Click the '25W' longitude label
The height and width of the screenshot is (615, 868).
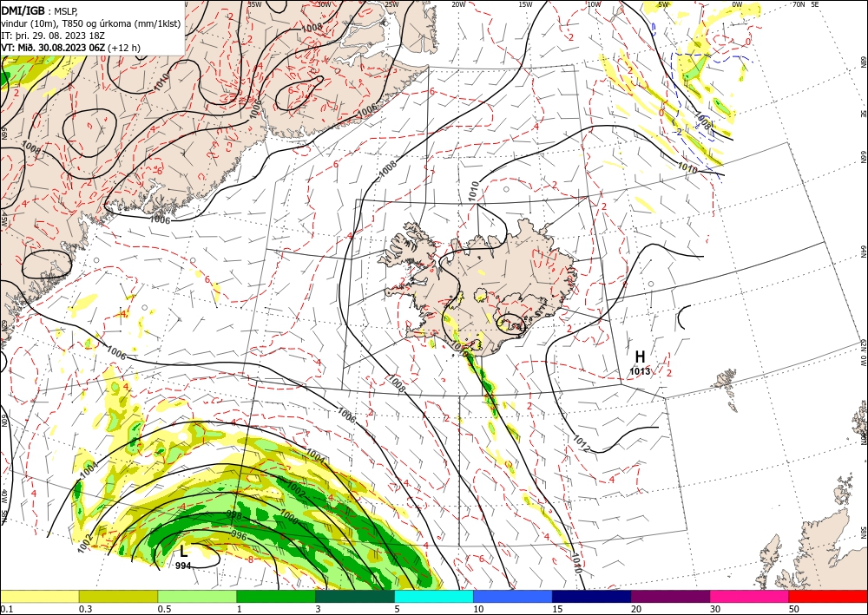391,4
